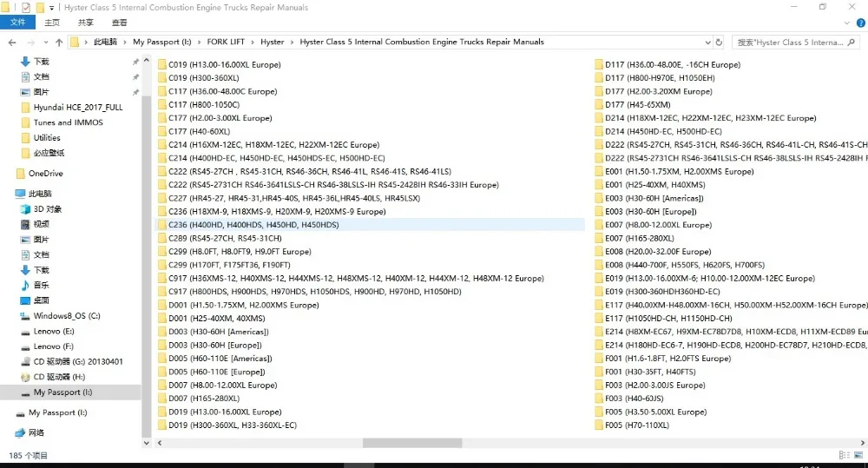
Task: Select folder icon of C019 (H13.00-16.00XL Europe)
Action: coord(161,64)
